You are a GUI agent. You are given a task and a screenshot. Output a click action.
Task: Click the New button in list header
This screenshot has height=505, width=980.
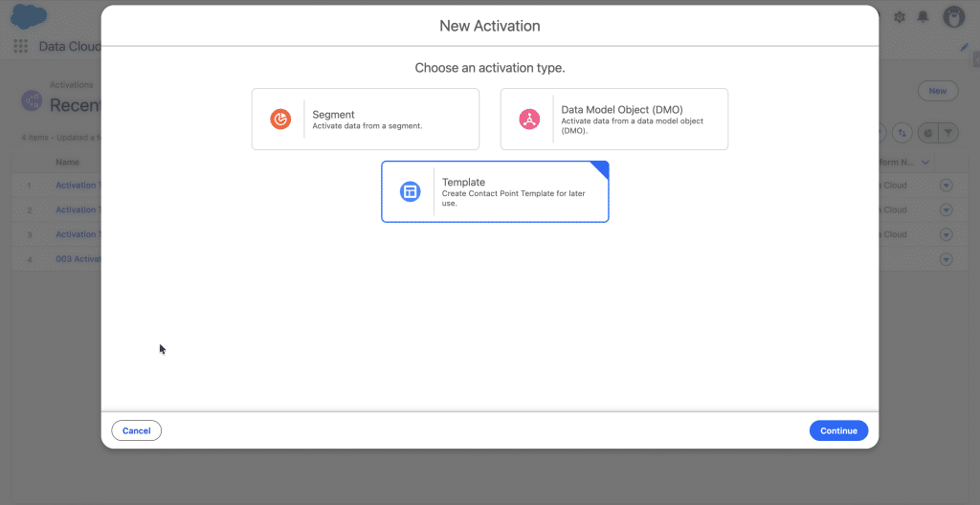pyautogui.click(x=937, y=91)
